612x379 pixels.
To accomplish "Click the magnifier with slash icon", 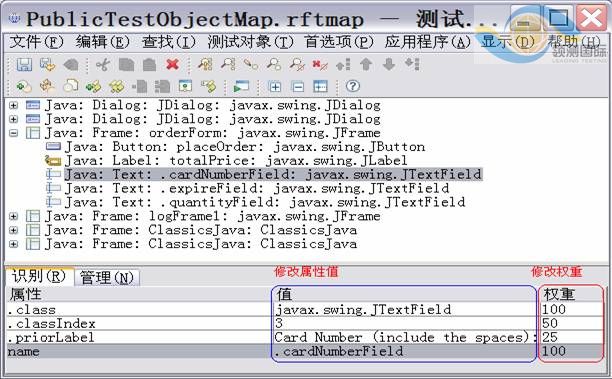I will coord(297,64).
